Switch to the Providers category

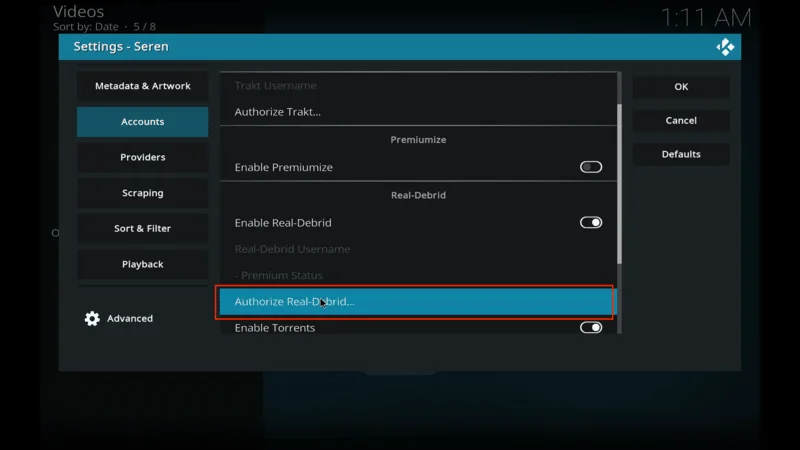pos(142,157)
